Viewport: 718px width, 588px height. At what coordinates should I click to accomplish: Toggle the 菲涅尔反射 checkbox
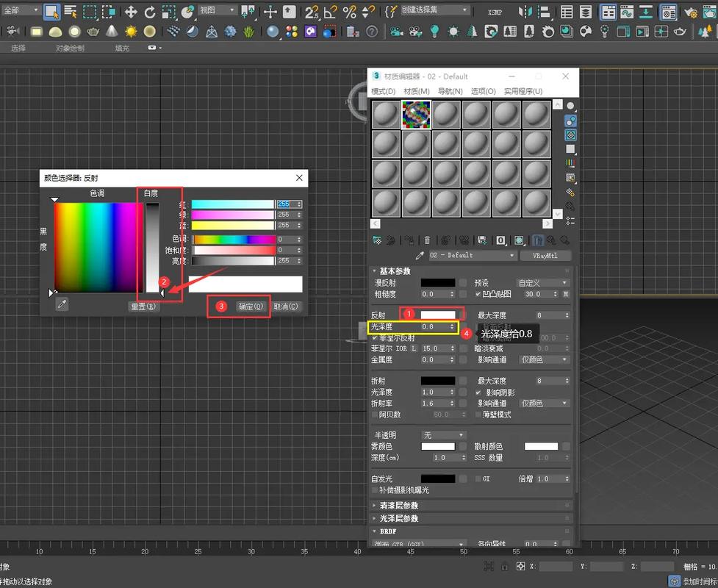375,339
